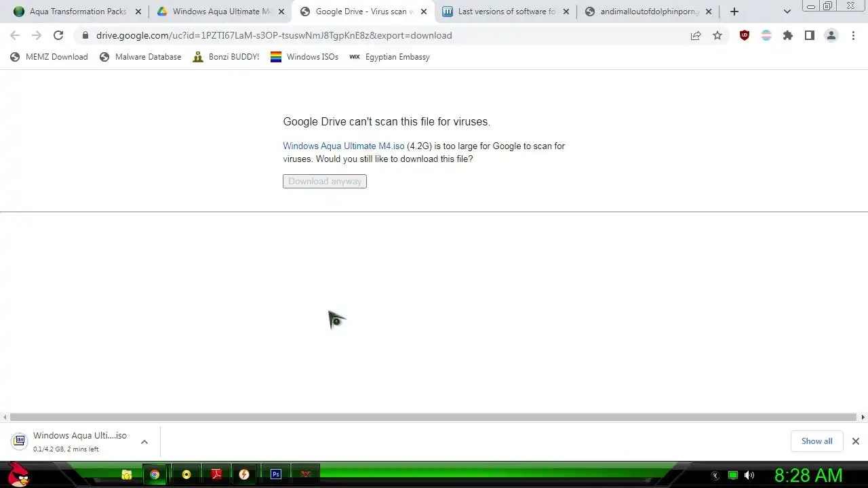868x488 pixels.
Task: Click the Download anyway button
Action: [x=325, y=181]
